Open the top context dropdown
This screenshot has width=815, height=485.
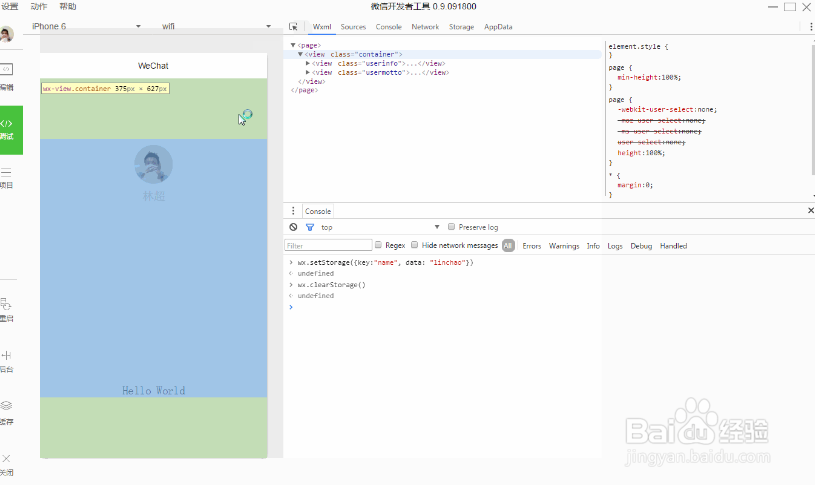tap(380, 227)
